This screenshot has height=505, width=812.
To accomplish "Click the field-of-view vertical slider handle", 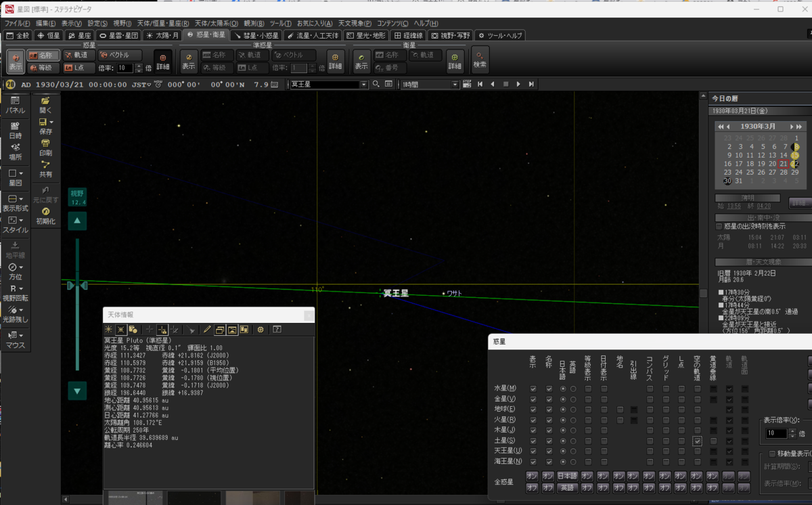I will point(78,286).
